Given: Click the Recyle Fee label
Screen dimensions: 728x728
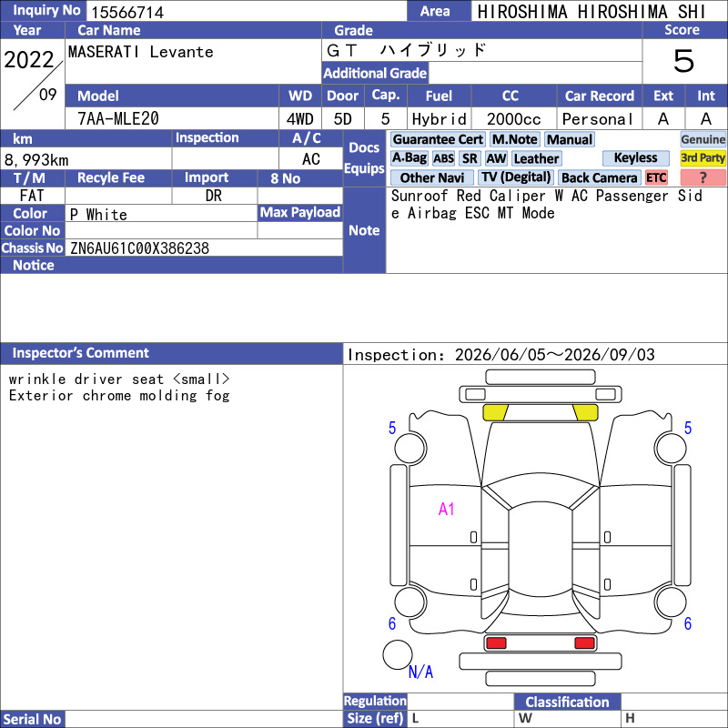Looking at the screenshot, I should coord(111,177).
